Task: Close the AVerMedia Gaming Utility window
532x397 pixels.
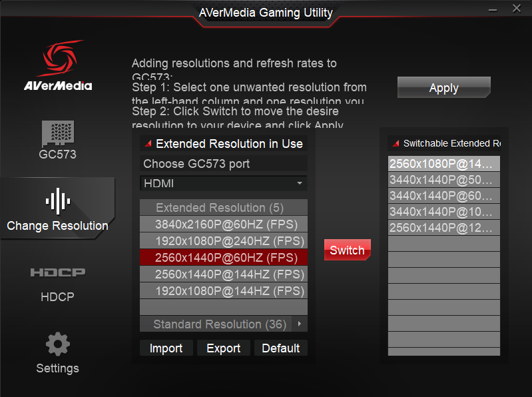Action: [517, 9]
